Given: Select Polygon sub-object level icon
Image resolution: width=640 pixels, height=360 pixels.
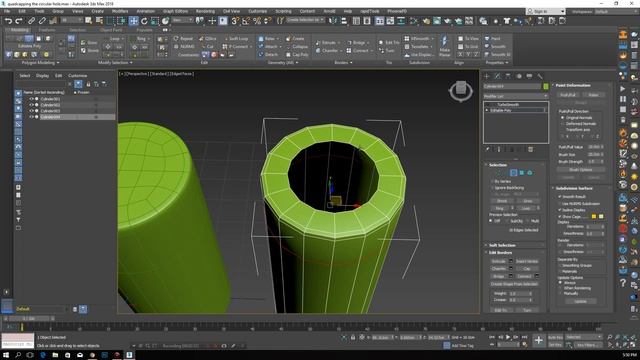Looking at the screenshot, I should 522,173.
